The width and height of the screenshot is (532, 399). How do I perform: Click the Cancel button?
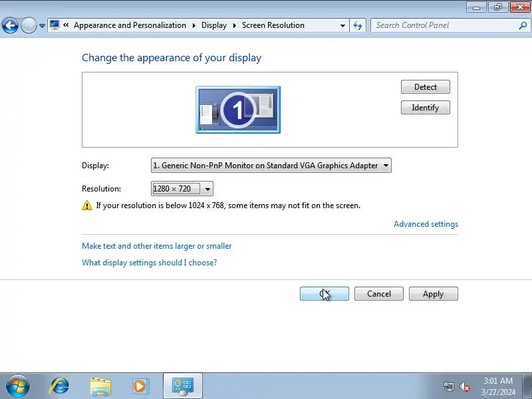379,294
